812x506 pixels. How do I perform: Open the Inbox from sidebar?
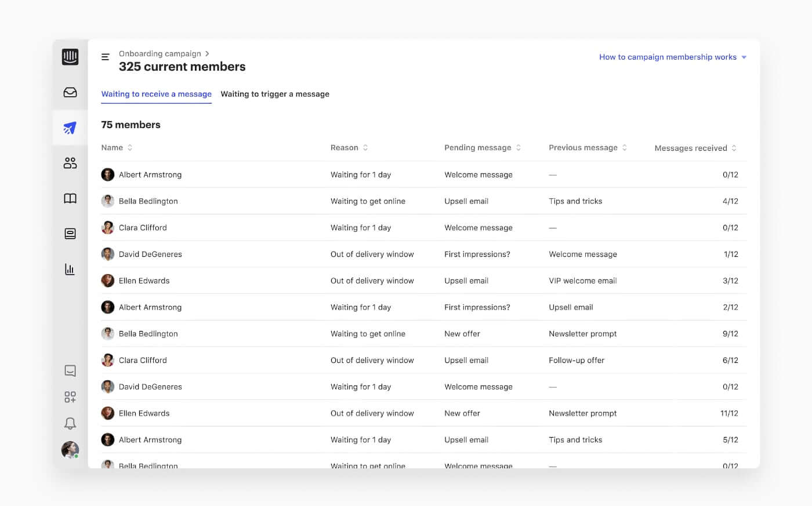(x=70, y=92)
